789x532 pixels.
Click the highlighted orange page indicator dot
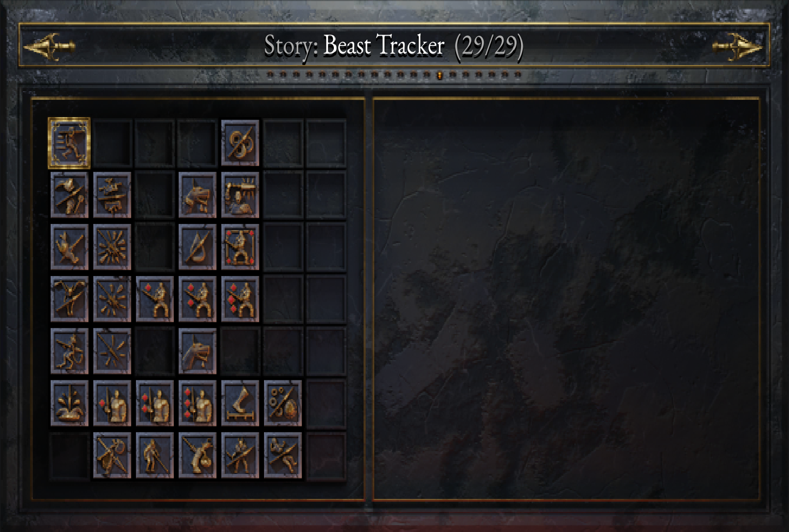click(439, 75)
